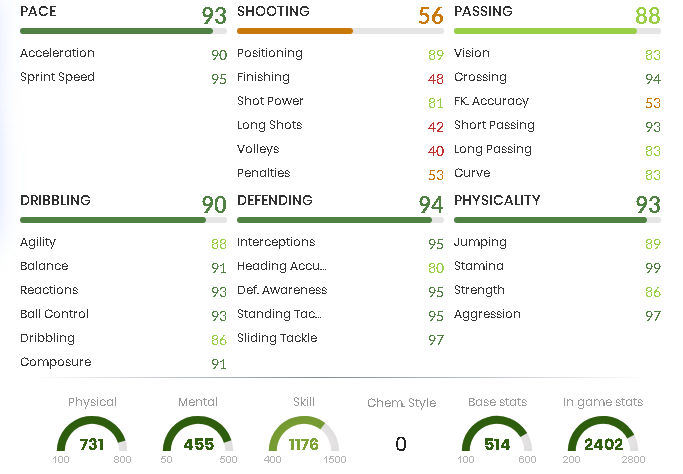683x474 pixels.
Task: Select the DRIBBLING heading
Action: [x=55, y=201]
